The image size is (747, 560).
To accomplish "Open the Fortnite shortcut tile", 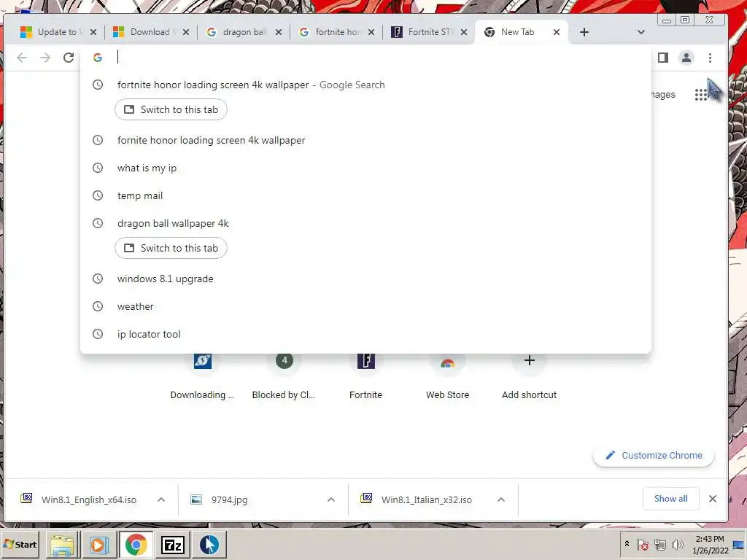I will 366,376.
